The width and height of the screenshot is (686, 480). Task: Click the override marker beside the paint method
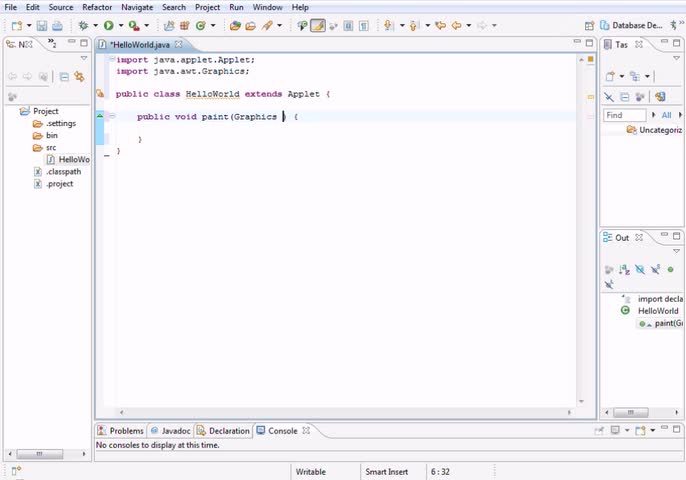[100, 116]
